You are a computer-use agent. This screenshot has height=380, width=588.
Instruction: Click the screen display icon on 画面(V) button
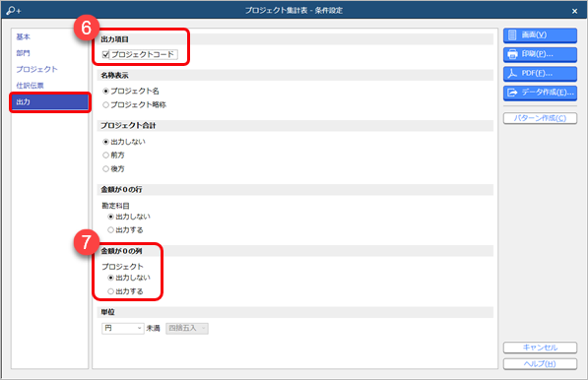(512, 35)
